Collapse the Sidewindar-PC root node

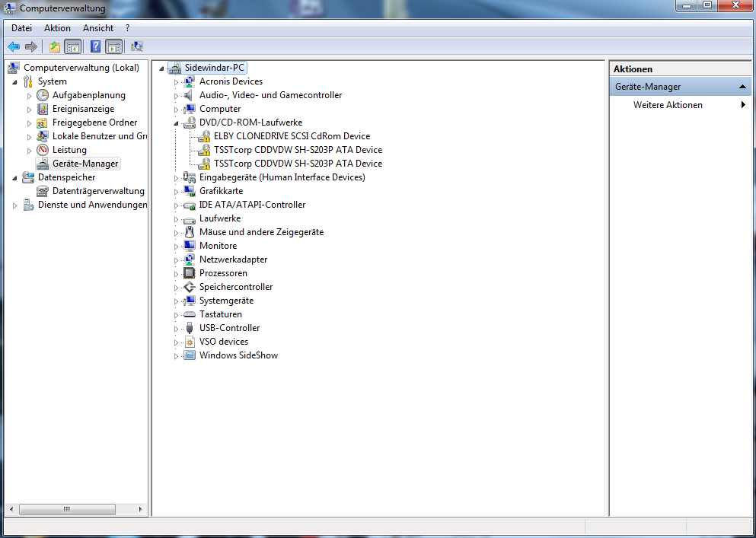(161, 68)
